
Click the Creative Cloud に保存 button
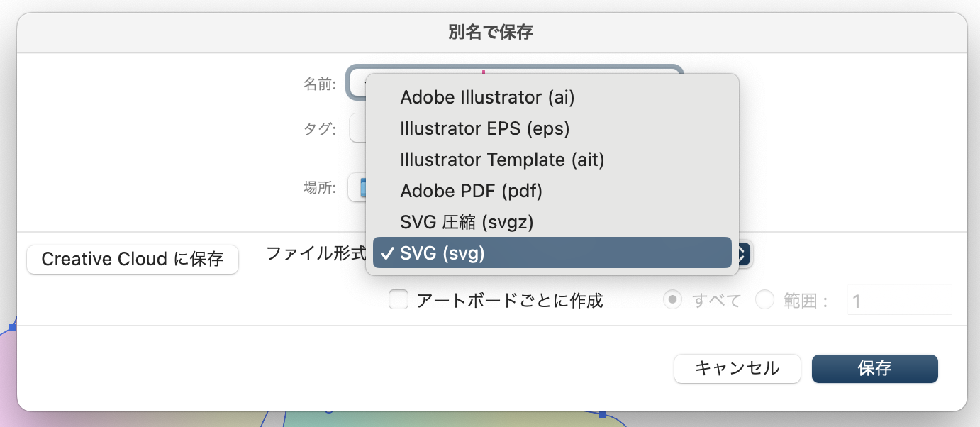(133, 259)
